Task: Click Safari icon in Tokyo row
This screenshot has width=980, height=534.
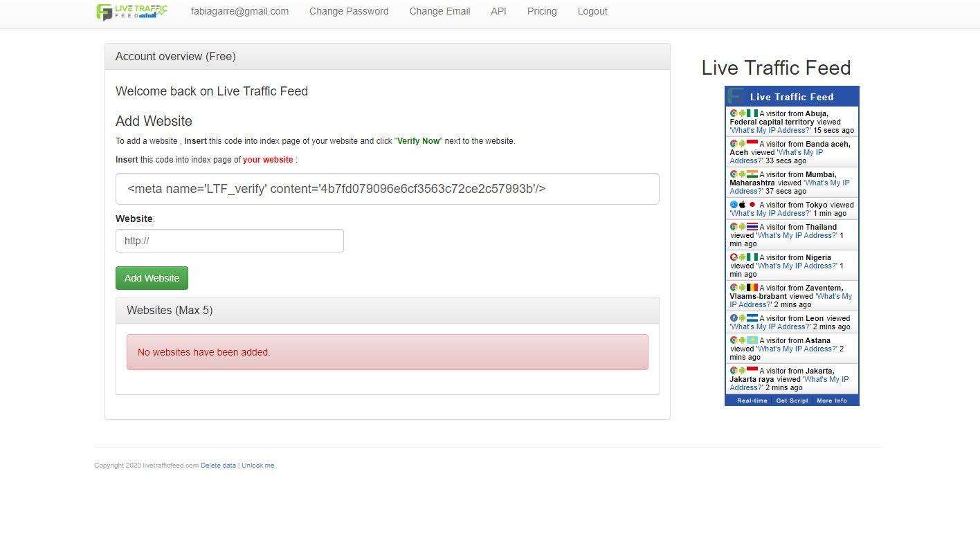Action: point(734,204)
